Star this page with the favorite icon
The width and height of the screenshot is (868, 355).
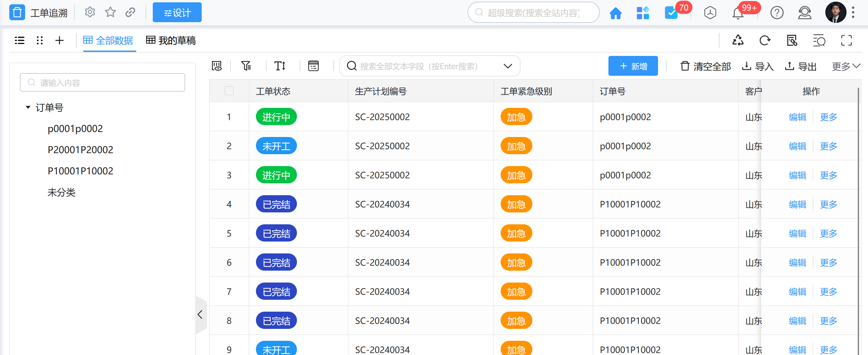point(110,13)
